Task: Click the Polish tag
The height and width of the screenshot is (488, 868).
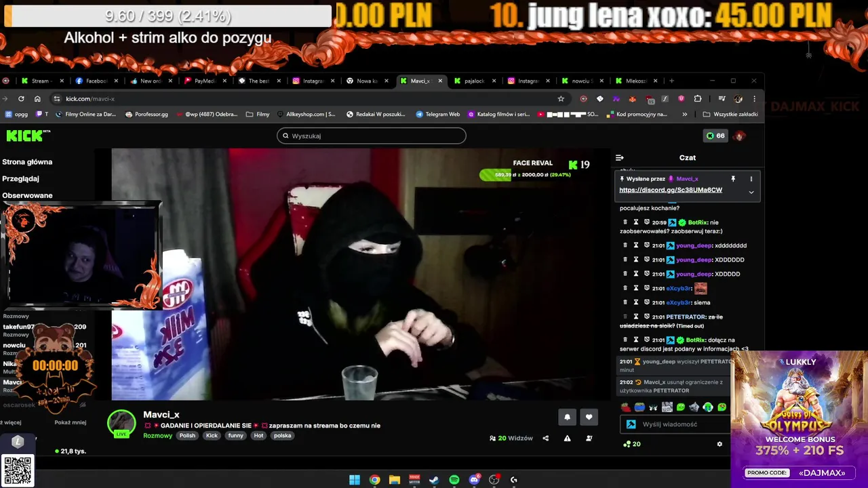Action: (x=187, y=436)
